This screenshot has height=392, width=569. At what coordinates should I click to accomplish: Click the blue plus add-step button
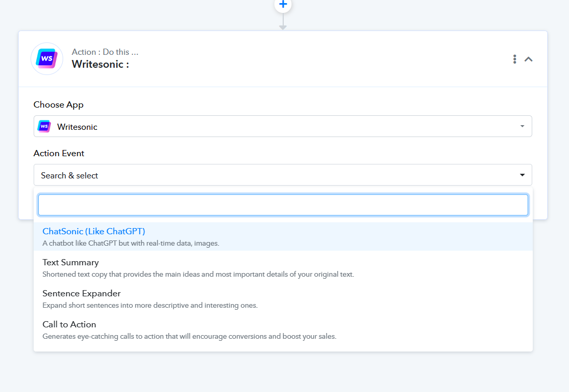283,4
